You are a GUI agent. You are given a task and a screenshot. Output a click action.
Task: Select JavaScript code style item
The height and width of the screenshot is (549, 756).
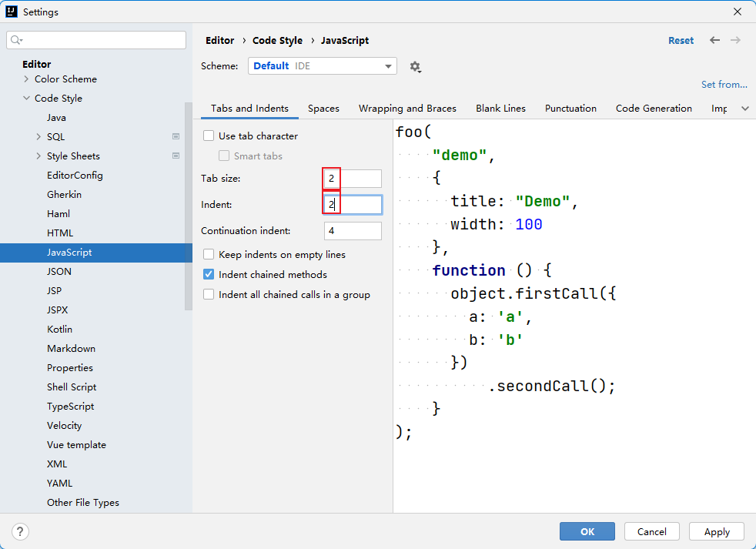click(x=96, y=253)
